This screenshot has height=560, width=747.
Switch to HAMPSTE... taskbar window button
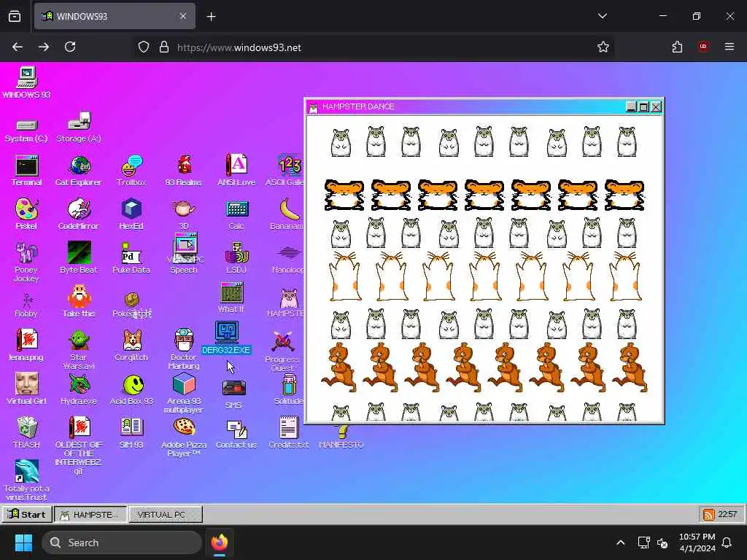[x=90, y=514]
